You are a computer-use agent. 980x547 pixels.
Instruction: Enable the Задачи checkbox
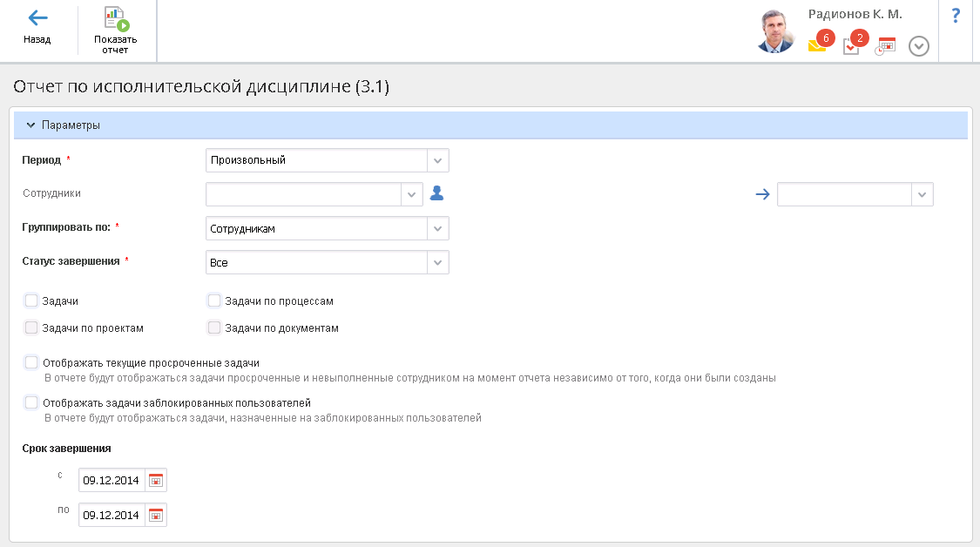point(31,301)
